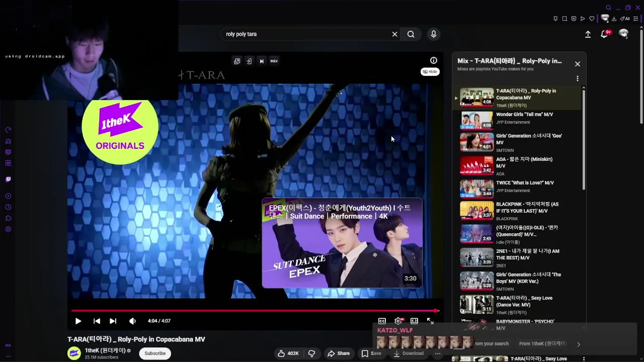Play TWICE 'What is Love?' M/V

pyautogui.click(x=521, y=189)
